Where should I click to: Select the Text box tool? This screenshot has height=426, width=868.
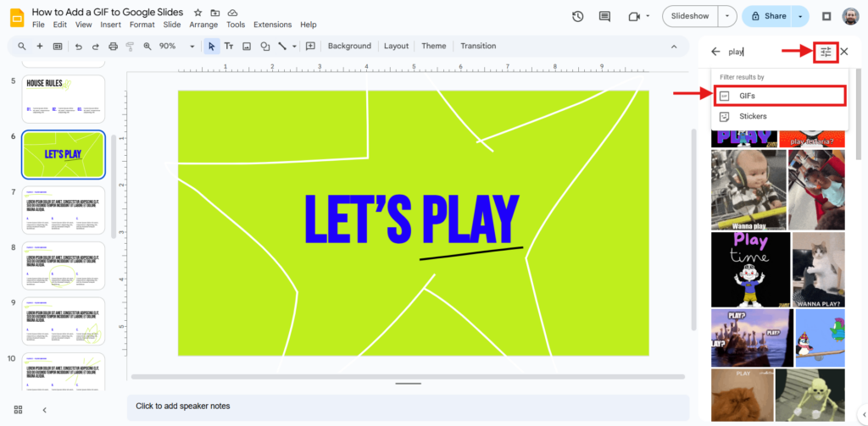[228, 46]
